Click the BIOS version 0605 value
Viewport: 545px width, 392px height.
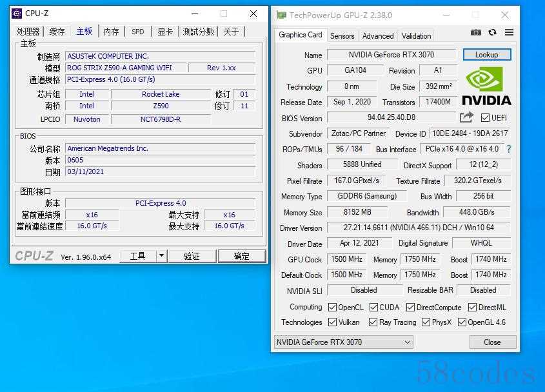tap(160, 160)
